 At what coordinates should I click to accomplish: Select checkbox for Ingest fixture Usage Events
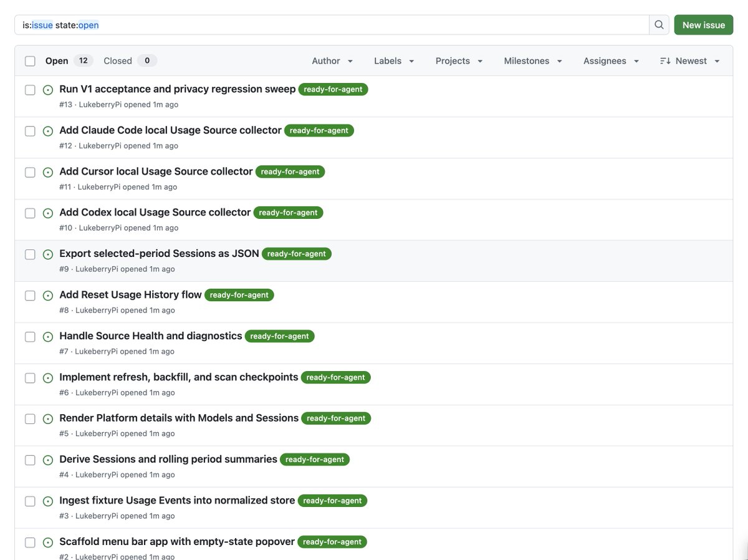click(x=30, y=501)
